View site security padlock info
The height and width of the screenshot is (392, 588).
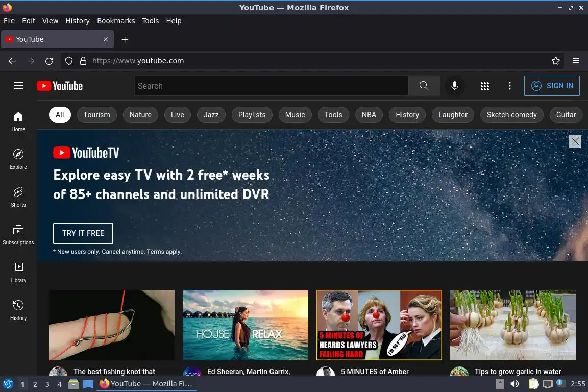[x=83, y=61]
